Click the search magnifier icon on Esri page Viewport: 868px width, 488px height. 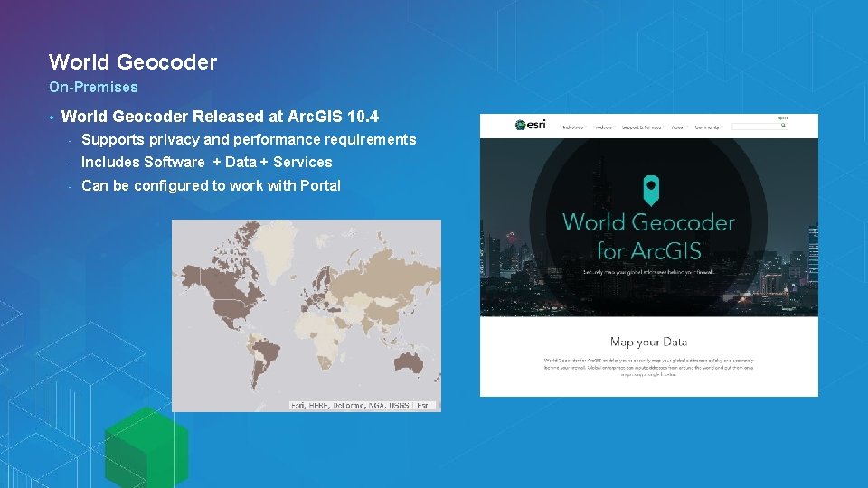click(x=783, y=126)
